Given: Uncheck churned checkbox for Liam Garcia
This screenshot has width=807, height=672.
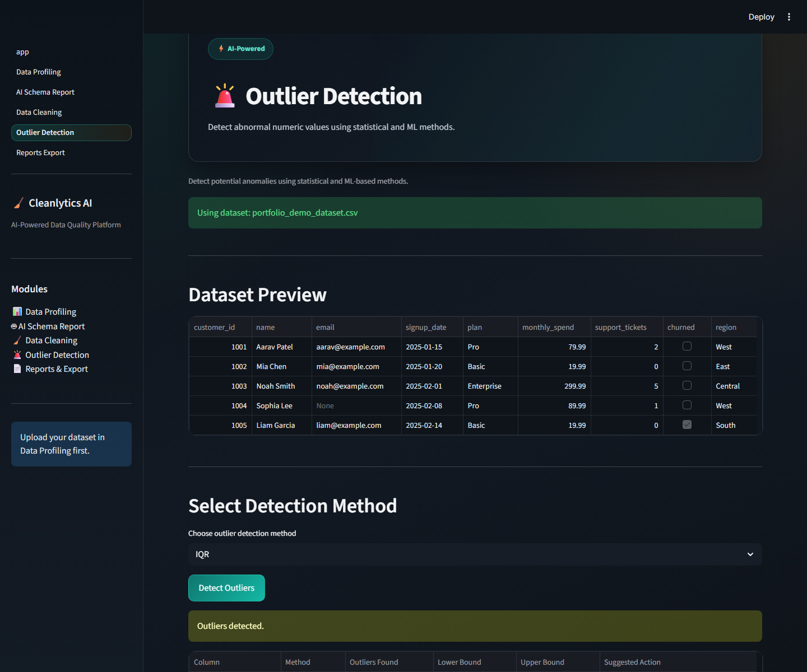Looking at the screenshot, I should 687,425.
